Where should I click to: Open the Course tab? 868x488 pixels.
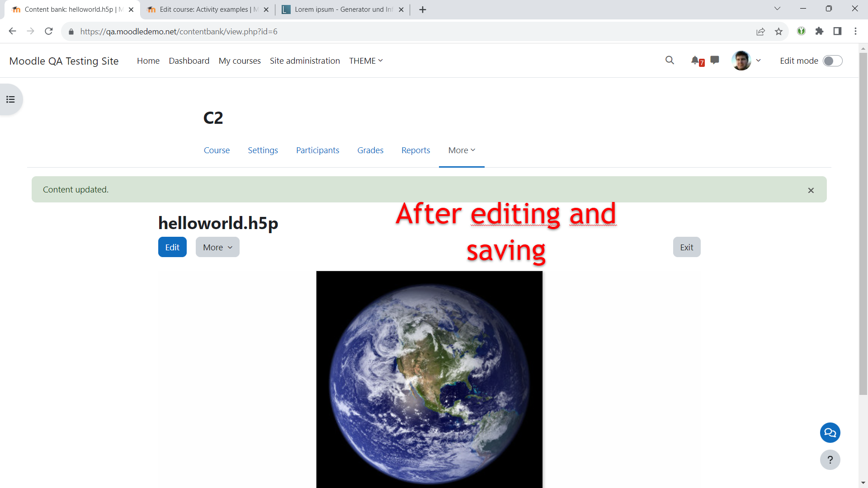click(217, 150)
